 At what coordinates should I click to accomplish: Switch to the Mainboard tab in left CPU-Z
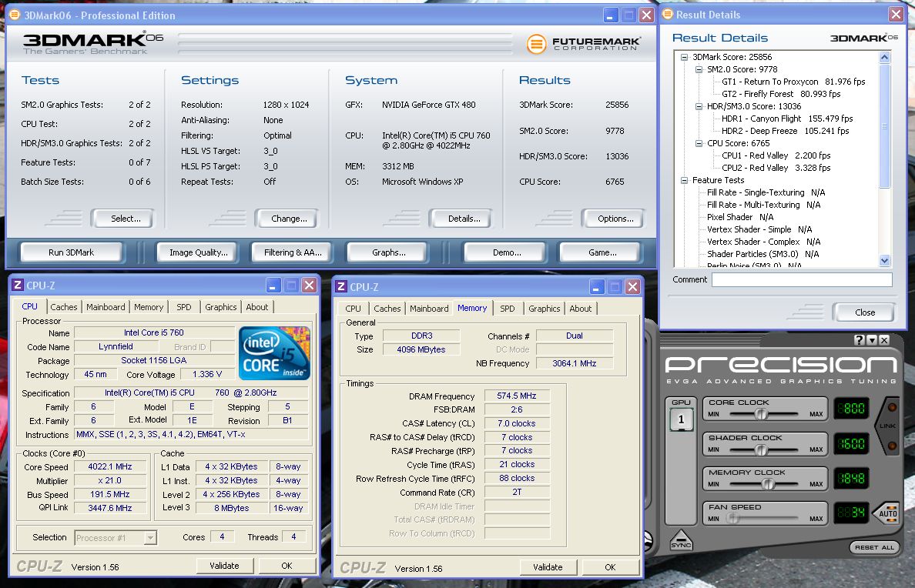(x=106, y=307)
